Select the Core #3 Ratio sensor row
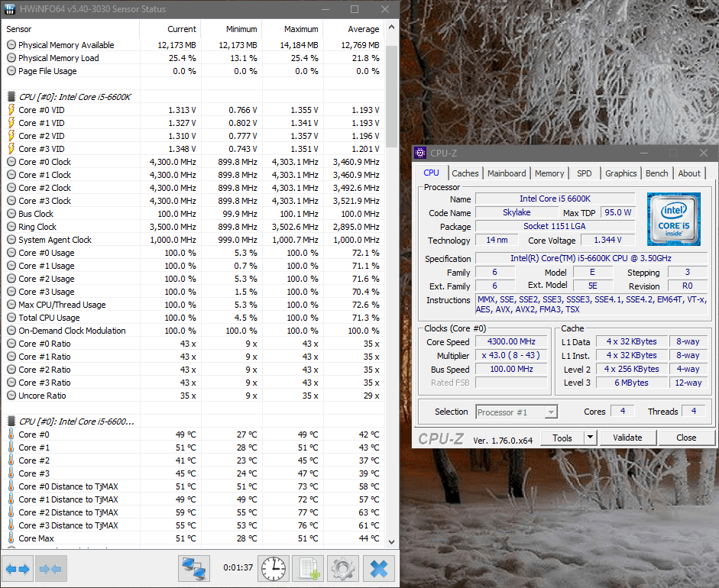Viewport: 719px width, 588px height. [193, 383]
